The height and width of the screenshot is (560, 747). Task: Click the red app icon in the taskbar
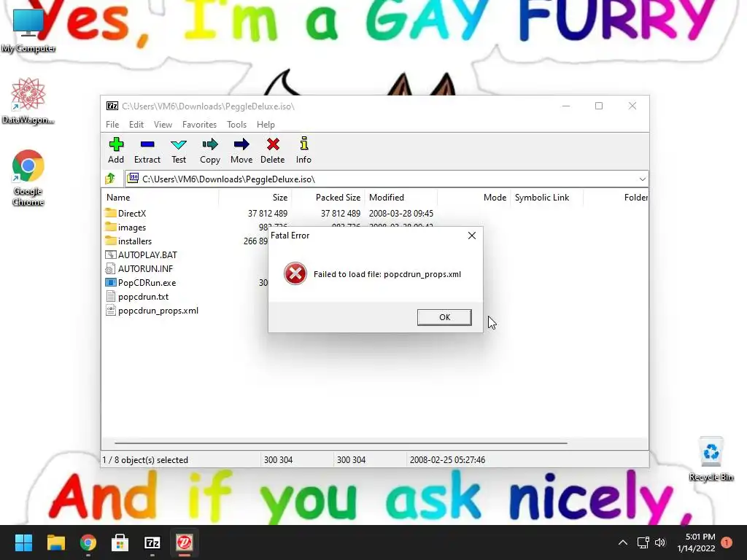185,542
